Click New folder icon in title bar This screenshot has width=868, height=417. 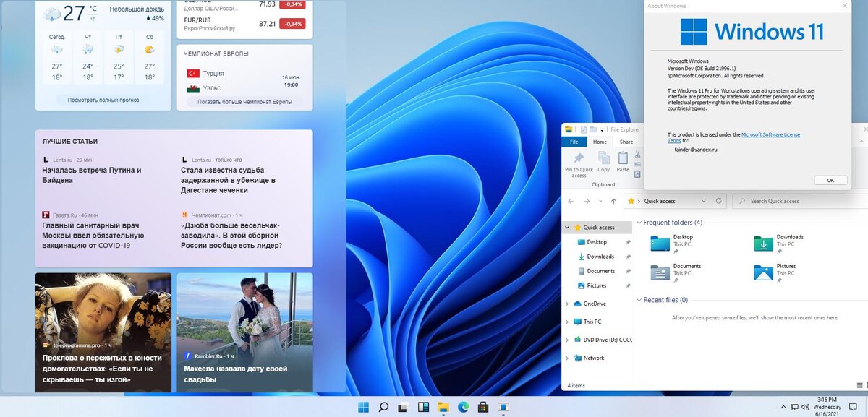click(592, 129)
